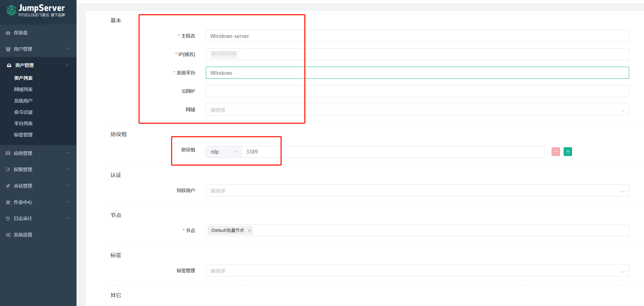Image resolution: width=644 pixels, height=306 pixels.
Task: Remove protocol row with minus button
Action: [556, 151]
